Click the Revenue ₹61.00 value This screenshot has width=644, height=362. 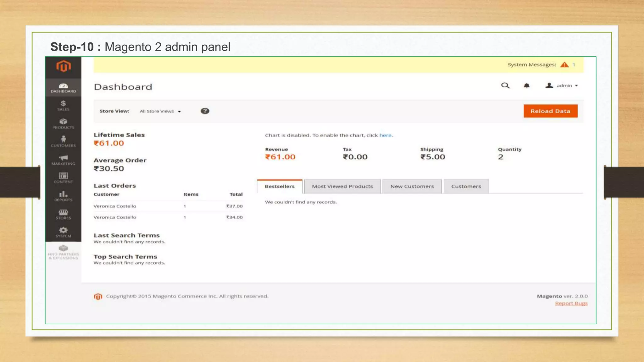[280, 157]
